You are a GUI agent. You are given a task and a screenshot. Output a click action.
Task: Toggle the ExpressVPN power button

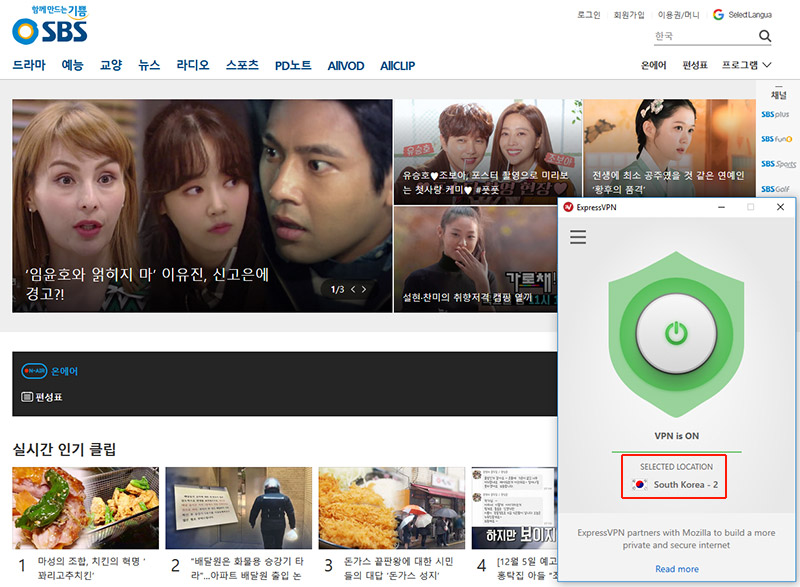[676, 334]
